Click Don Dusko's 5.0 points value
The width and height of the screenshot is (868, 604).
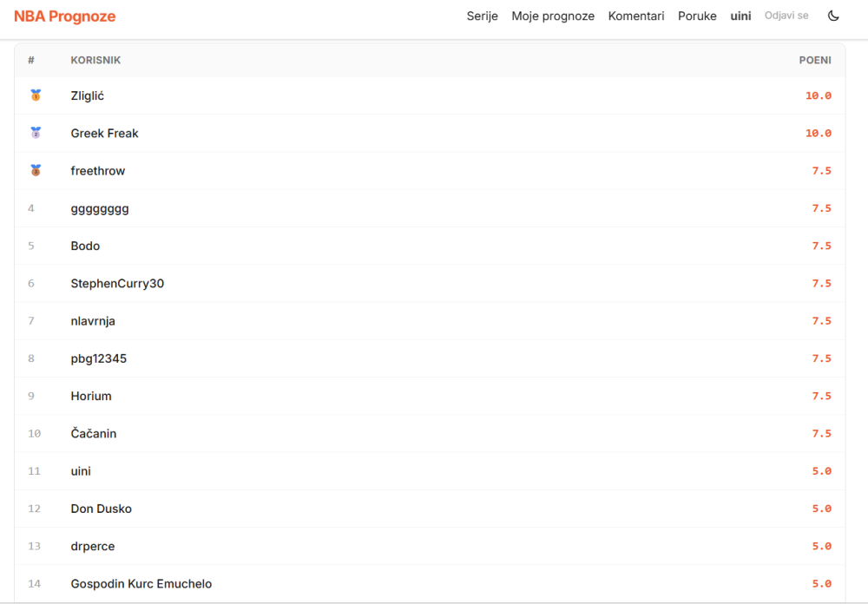pos(821,509)
